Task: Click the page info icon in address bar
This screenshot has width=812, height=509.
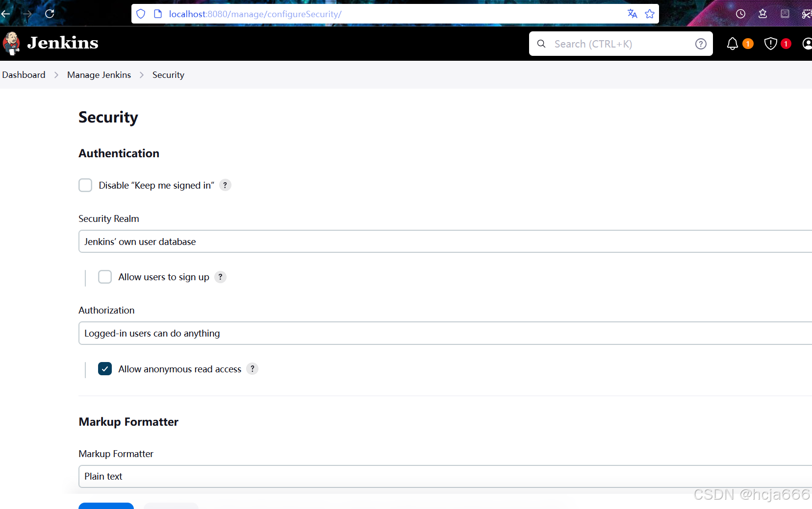Action: click(158, 14)
